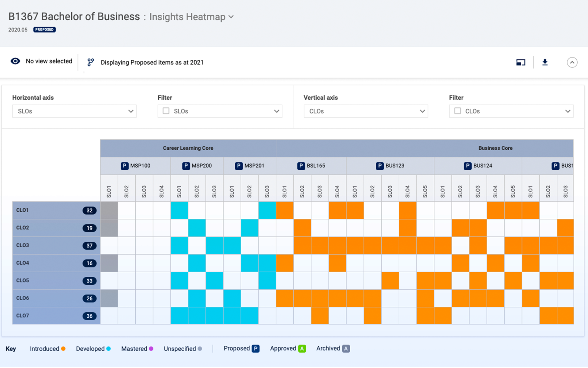This screenshot has height=368, width=588.
Task: Click the P badge beside MSP201
Action: click(x=239, y=166)
